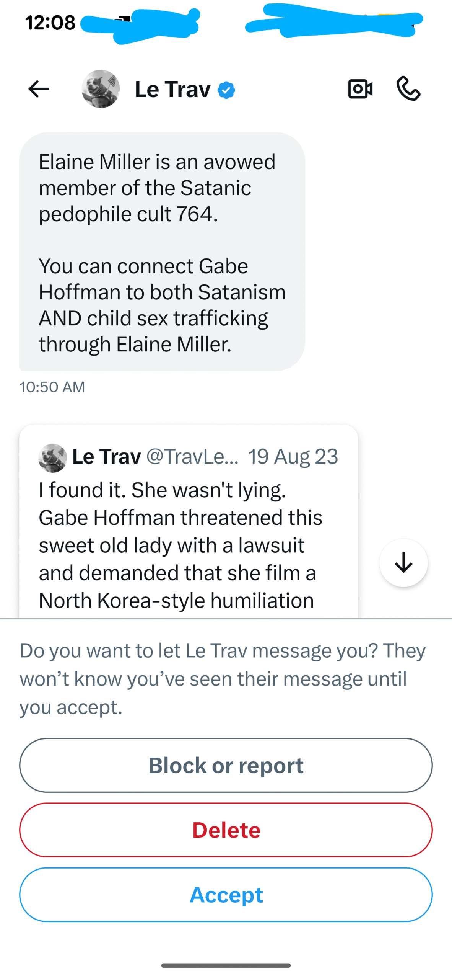Tap the 10:50 AM message timestamp

(x=52, y=387)
